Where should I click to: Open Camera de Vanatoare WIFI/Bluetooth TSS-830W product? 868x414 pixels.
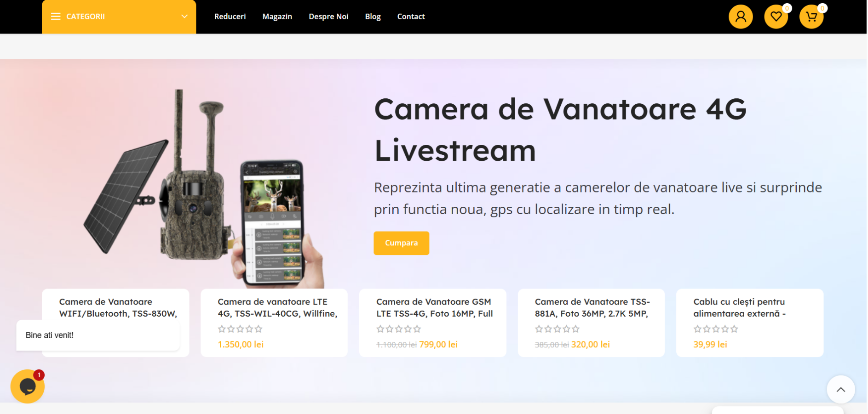click(x=118, y=308)
